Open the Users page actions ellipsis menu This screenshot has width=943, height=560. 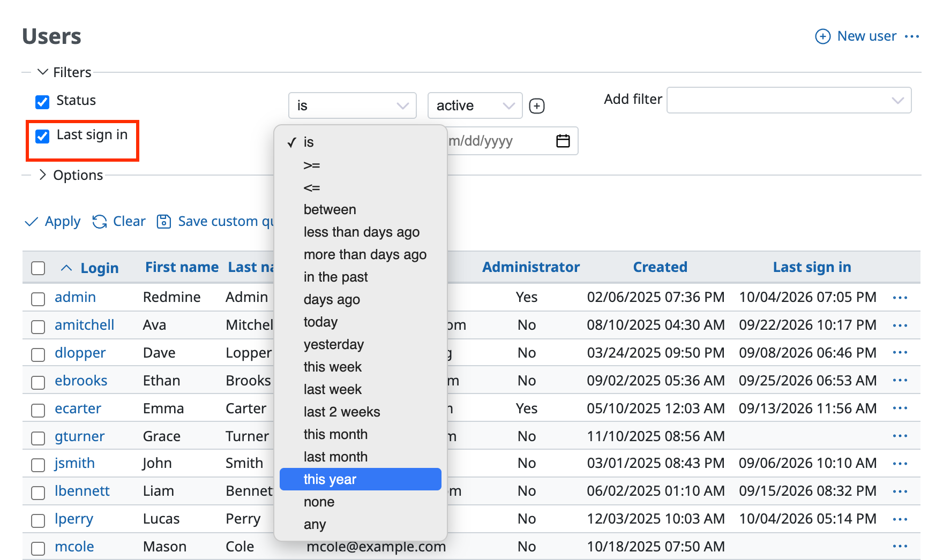912,36
